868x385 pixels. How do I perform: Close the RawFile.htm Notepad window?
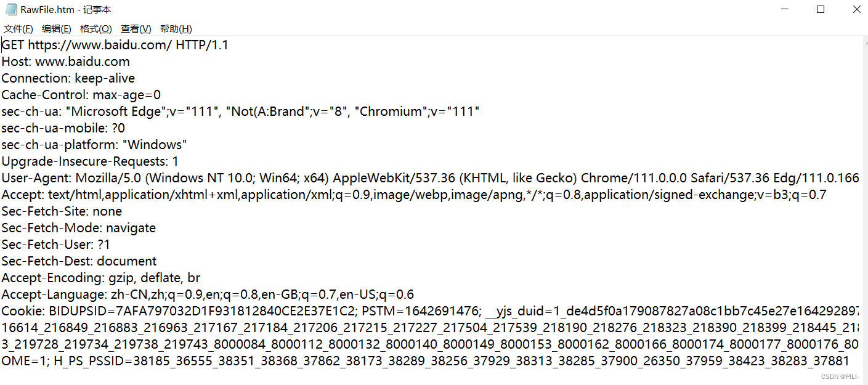click(854, 9)
